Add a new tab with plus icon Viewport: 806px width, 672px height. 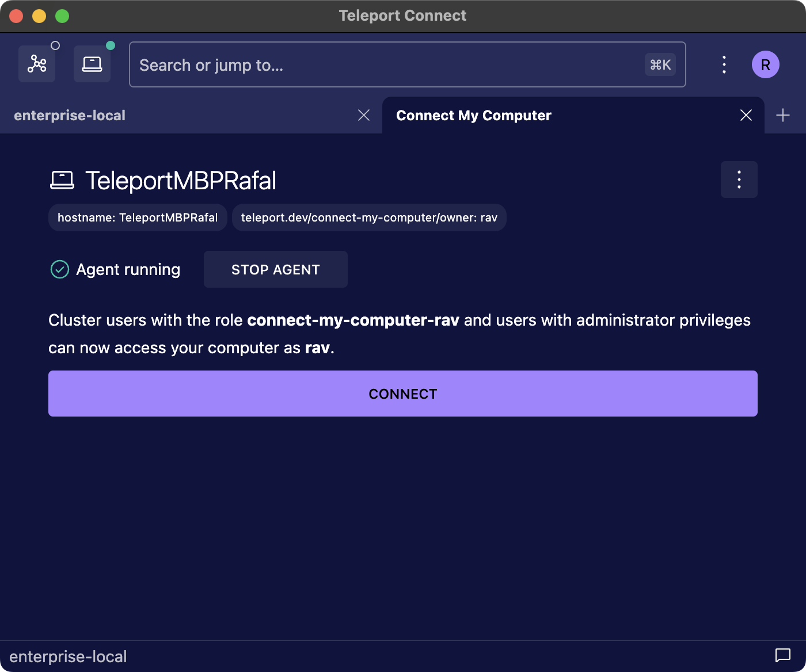click(x=782, y=115)
